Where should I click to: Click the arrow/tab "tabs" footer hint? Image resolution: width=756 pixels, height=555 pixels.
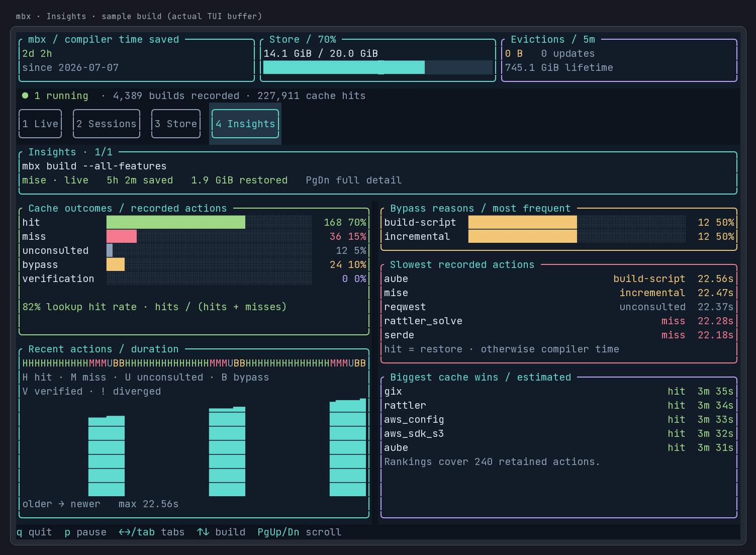click(152, 532)
